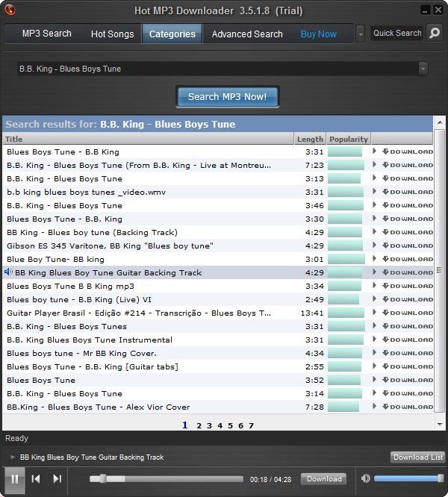Click the results scrollbar down arrow
448x497 pixels.
(440, 424)
